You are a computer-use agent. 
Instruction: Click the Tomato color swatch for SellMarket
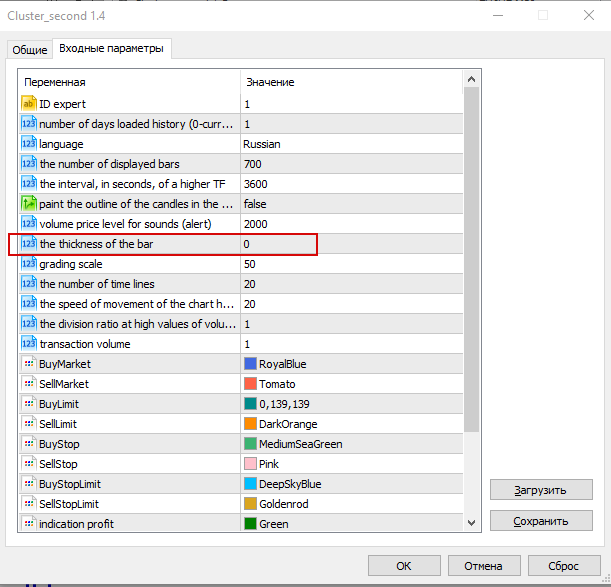pos(251,384)
